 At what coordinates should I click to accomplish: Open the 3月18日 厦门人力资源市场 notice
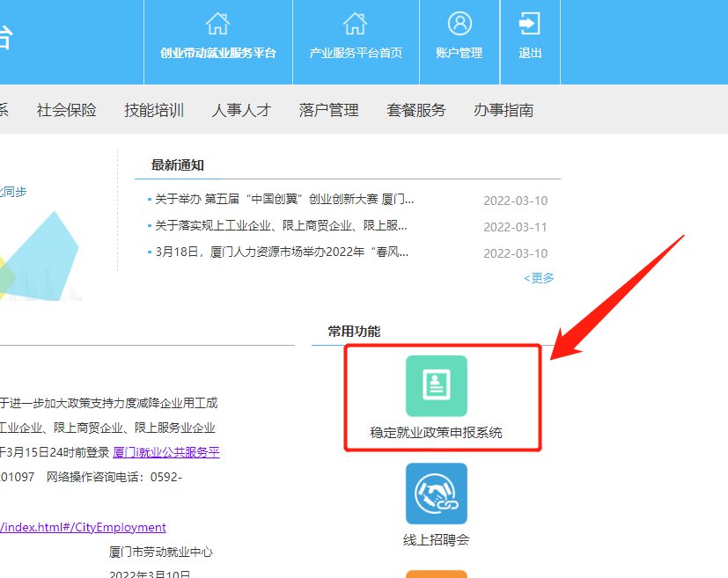pyautogui.click(x=282, y=252)
